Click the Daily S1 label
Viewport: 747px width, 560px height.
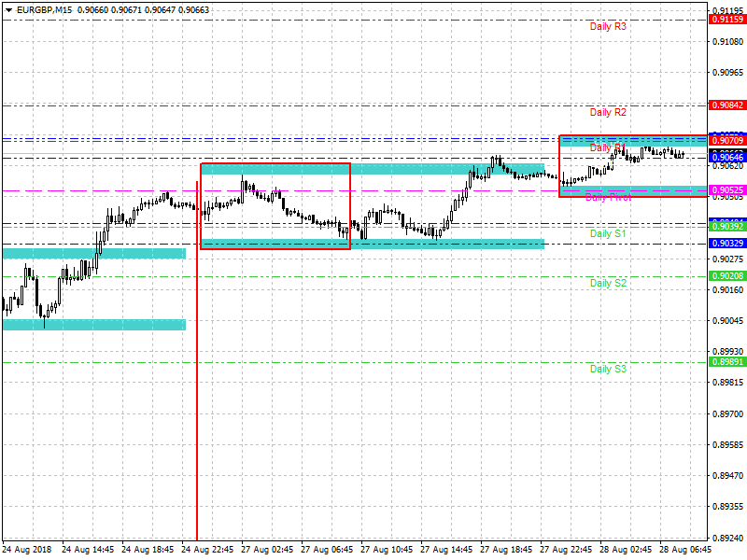point(608,233)
